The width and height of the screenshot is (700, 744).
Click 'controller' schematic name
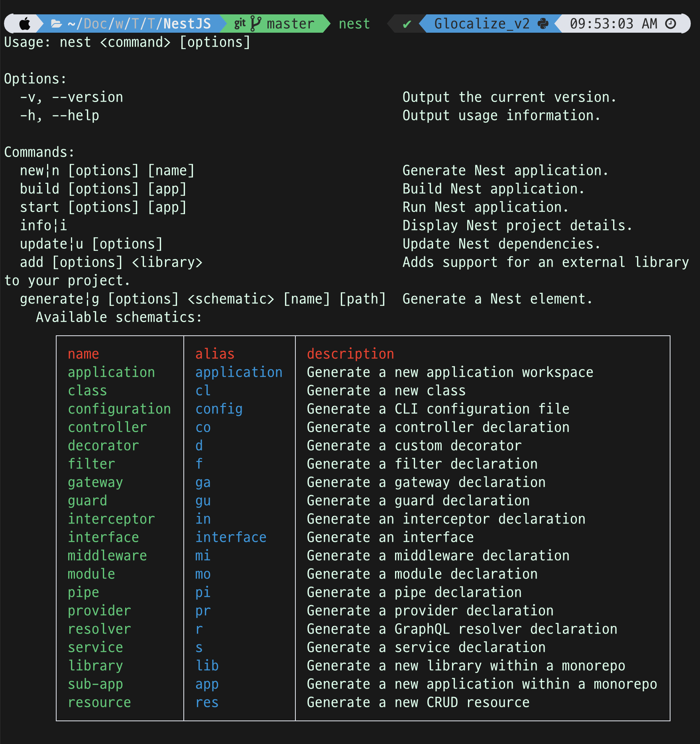pyautogui.click(x=107, y=427)
